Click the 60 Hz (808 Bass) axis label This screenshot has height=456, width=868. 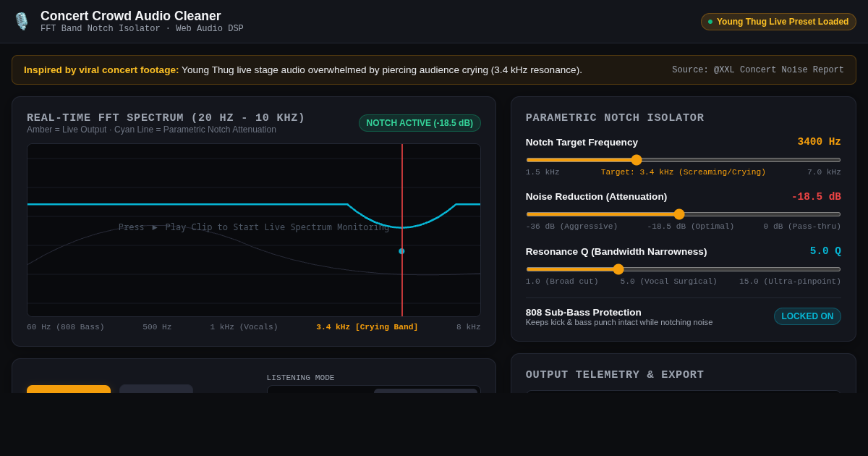[x=66, y=327]
